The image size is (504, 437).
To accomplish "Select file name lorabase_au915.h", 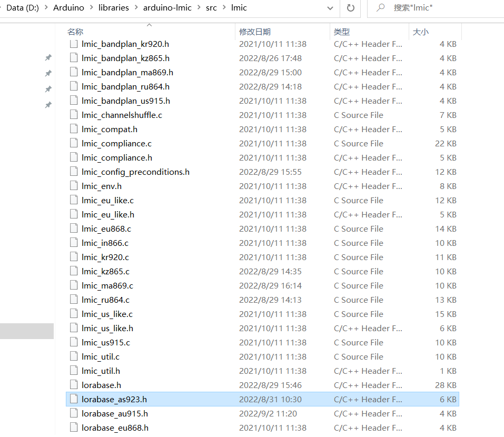I will click(115, 413).
